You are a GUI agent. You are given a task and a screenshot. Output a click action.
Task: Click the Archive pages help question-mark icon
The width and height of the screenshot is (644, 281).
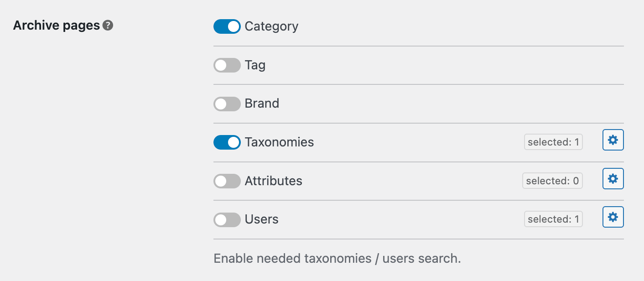(108, 26)
